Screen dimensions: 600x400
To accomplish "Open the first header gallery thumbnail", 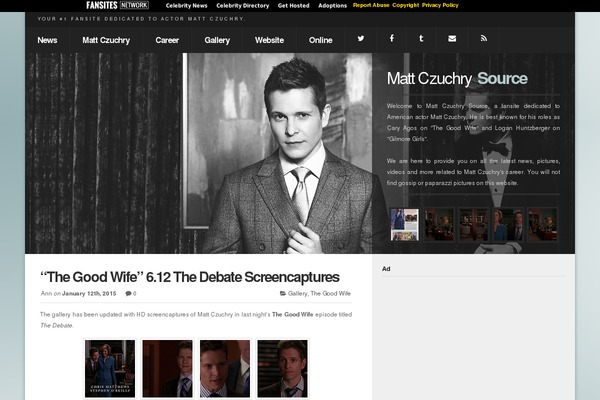I will (404, 225).
